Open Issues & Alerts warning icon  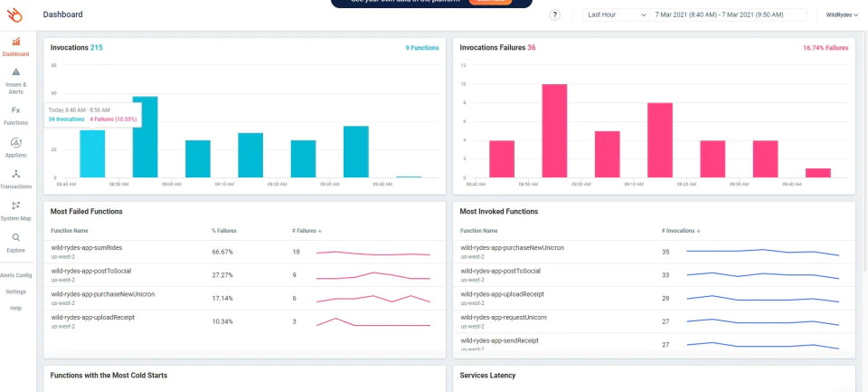click(x=15, y=72)
